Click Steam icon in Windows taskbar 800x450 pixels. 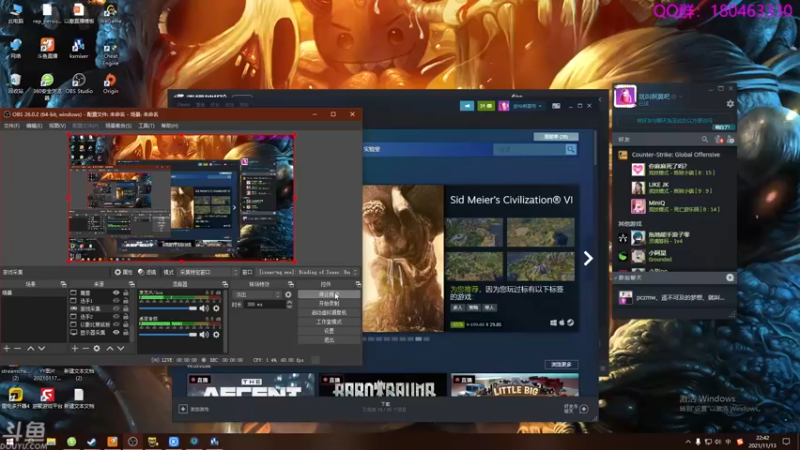(x=92, y=442)
